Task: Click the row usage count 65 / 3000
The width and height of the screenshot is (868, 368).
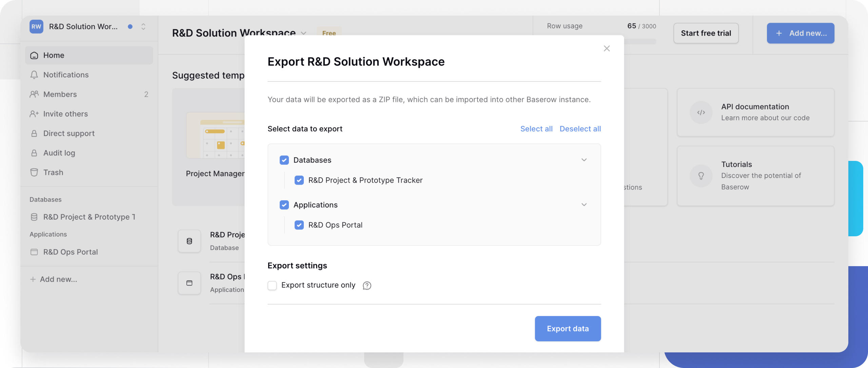Action: (x=642, y=26)
